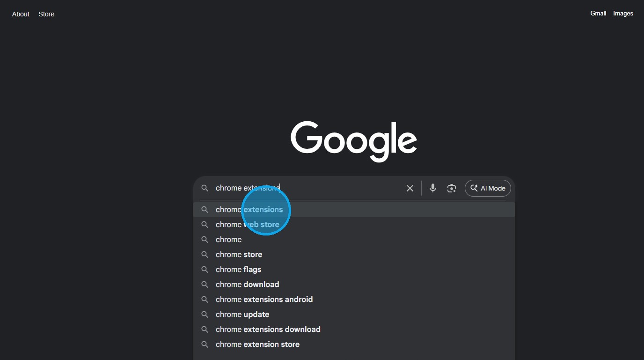This screenshot has width=644, height=360.
Task: Click the magnifier icon beside 'chrome store'
Action: (205, 255)
